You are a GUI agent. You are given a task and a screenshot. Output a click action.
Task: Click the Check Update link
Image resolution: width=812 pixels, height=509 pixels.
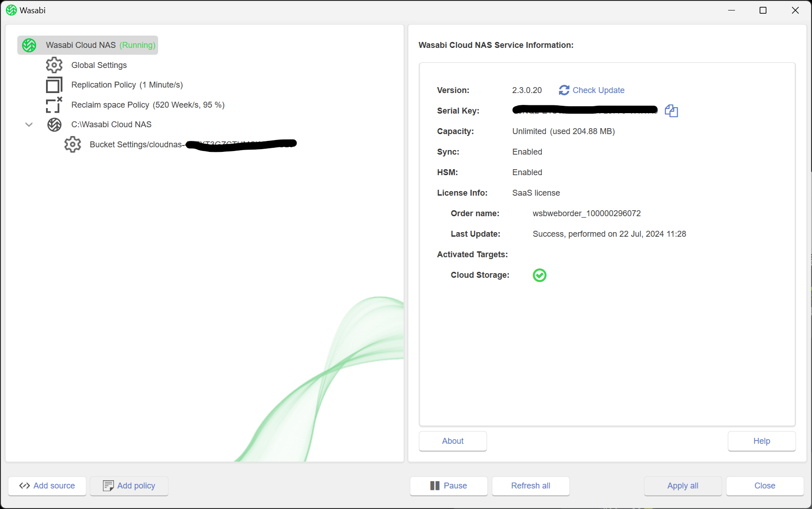(x=598, y=90)
